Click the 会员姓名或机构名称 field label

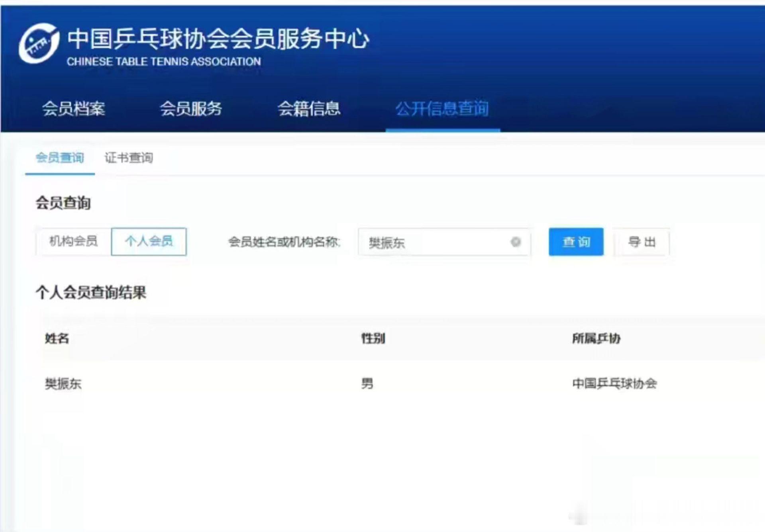pyautogui.click(x=284, y=242)
